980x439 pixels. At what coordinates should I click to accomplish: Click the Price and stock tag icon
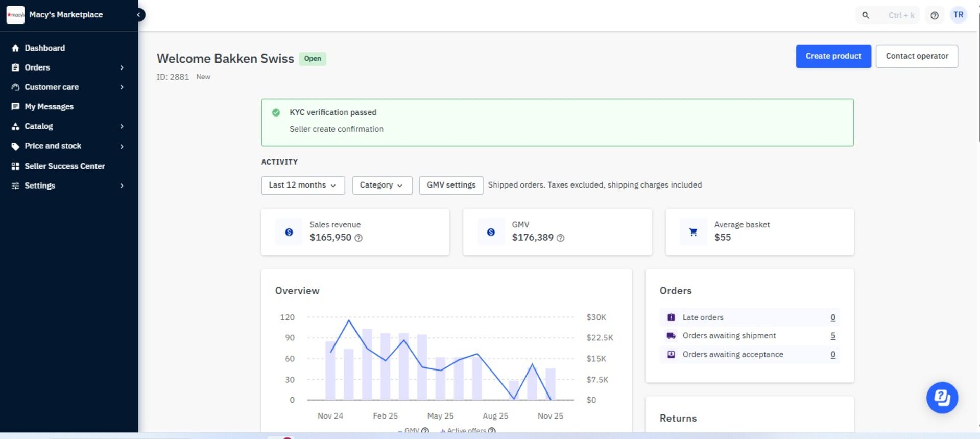tap(15, 146)
